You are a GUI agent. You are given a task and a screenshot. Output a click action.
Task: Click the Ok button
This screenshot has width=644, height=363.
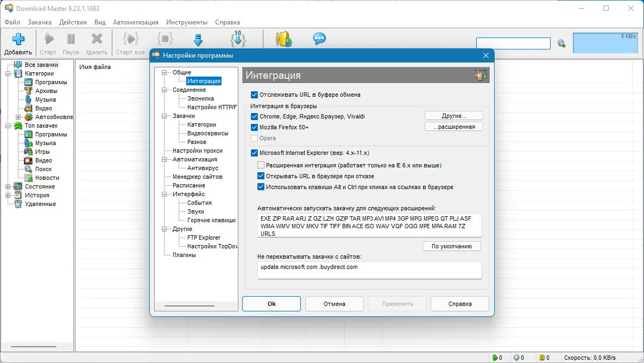(x=272, y=304)
